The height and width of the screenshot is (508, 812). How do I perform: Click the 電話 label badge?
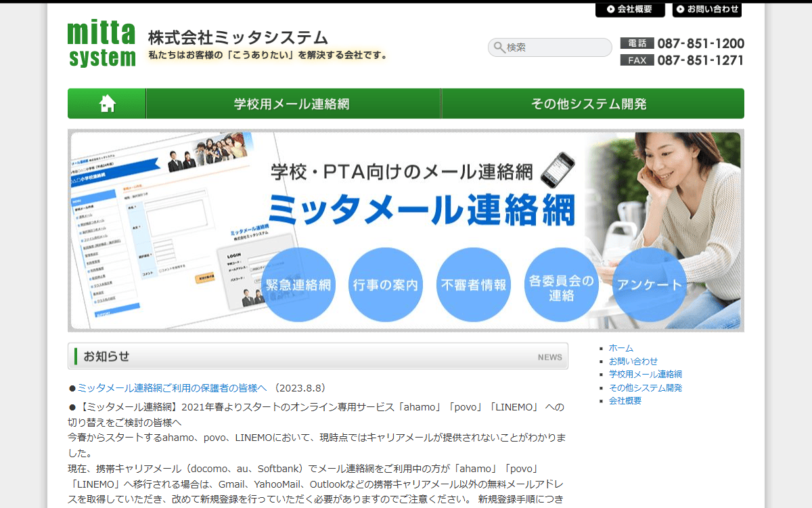click(637, 43)
